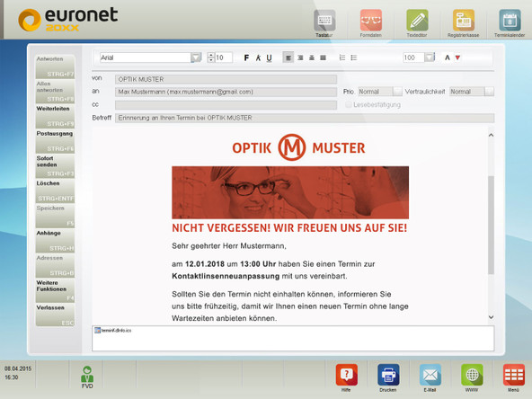Viewport: 532px width, 399px height.
Task: Click the word Kontaktlinsenneuanpassung
Action: [226, 276]
